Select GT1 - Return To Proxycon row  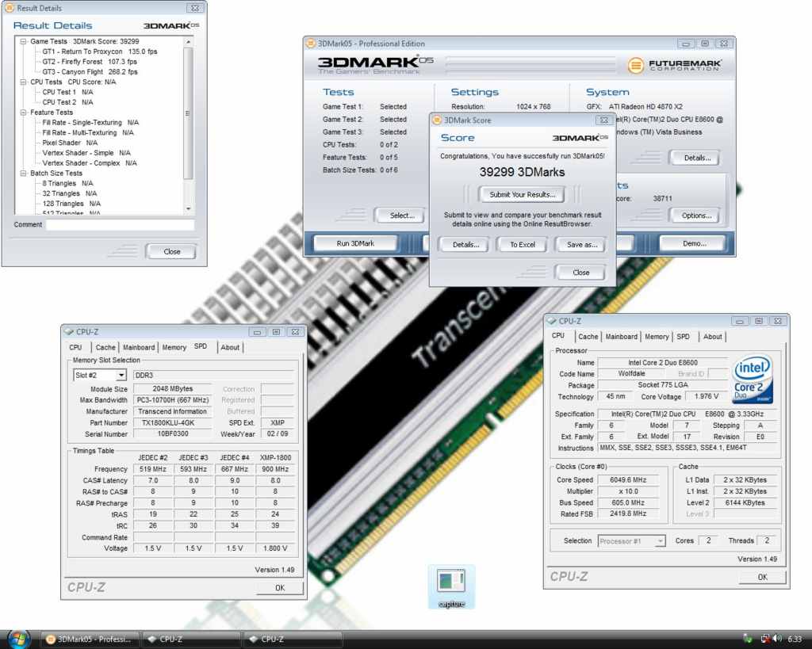(99, 52)
